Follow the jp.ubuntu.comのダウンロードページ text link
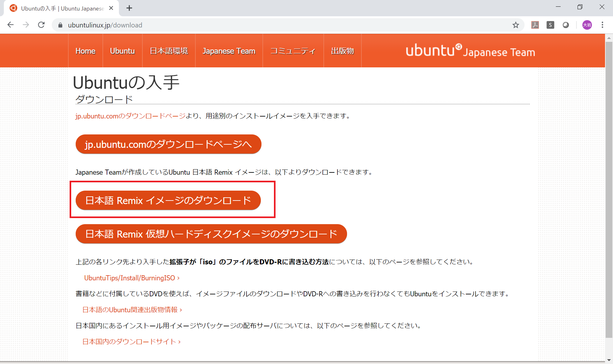 coord(130,116)
